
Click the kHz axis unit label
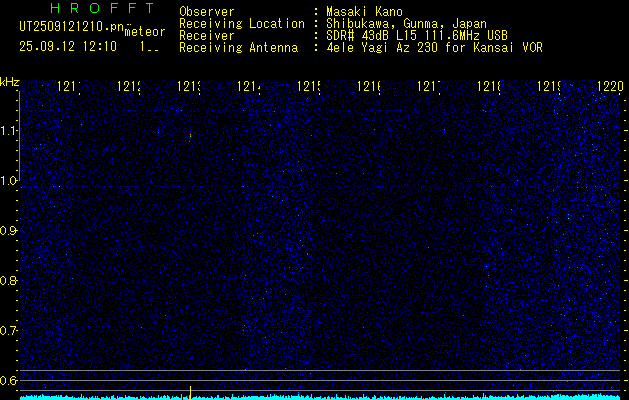[x=9, y=82]
